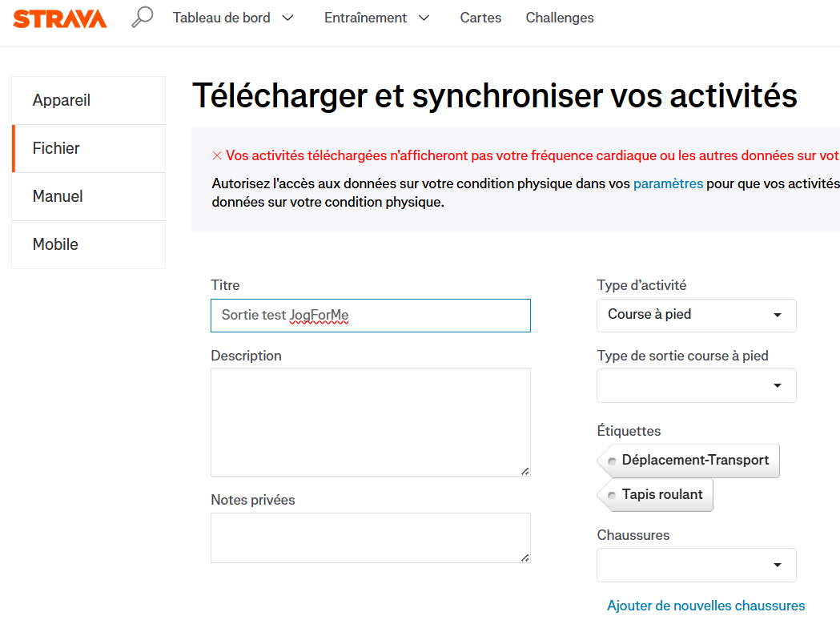The height and width of the screenshot is (628, 840).
Task: Go to the Cartes menu
Action: click(x=480, y=18)
